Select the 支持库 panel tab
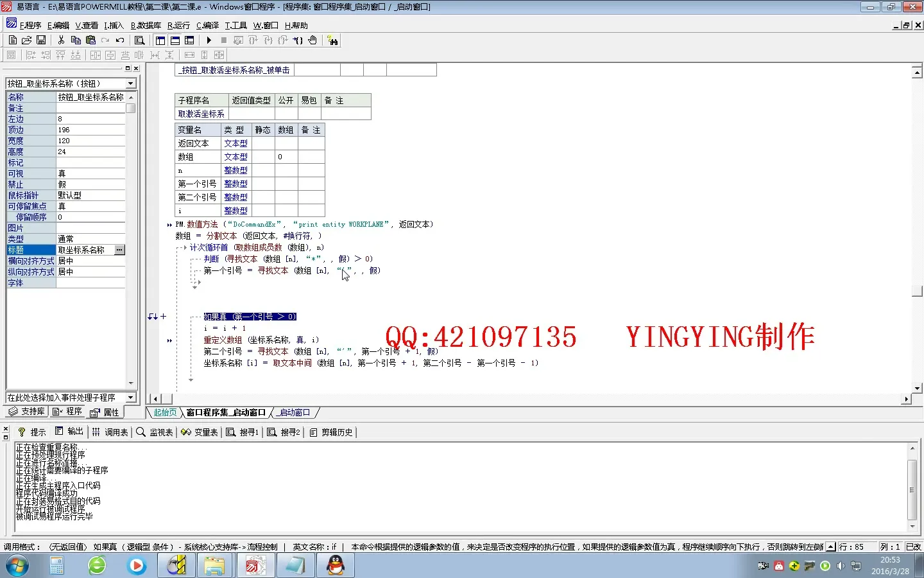924x578 pixels. (27, 412)
